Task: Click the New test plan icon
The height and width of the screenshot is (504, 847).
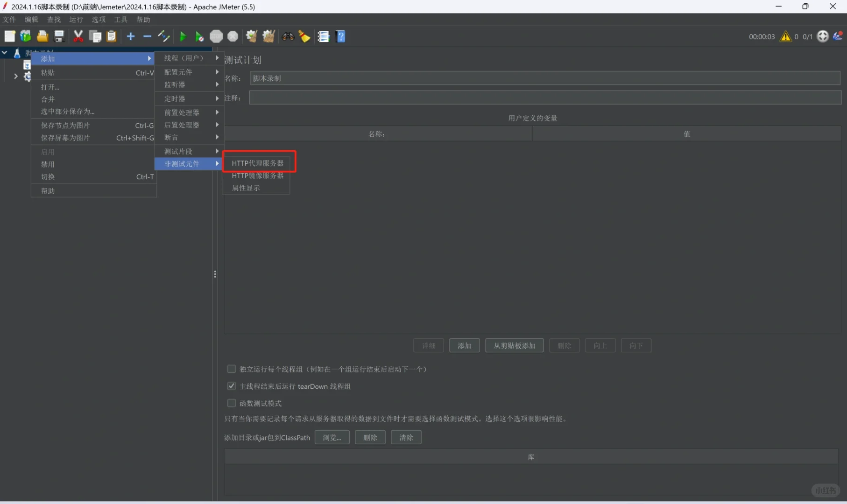Action: click(x=10, y=36)
